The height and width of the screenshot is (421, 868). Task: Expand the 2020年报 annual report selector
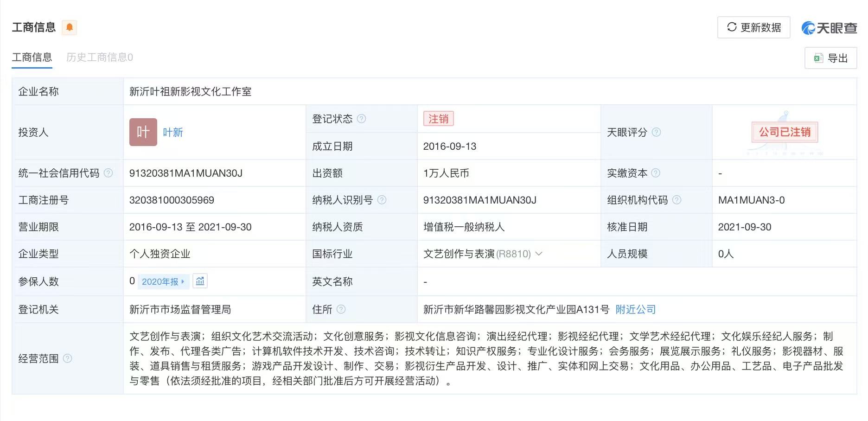163,281
